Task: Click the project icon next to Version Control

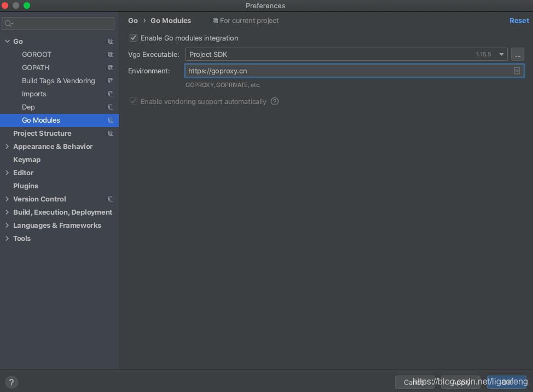Action: 111,199
